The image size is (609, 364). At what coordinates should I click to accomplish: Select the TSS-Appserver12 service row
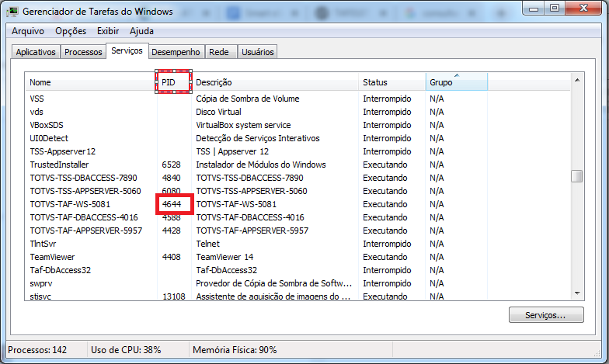click(298, 151)
